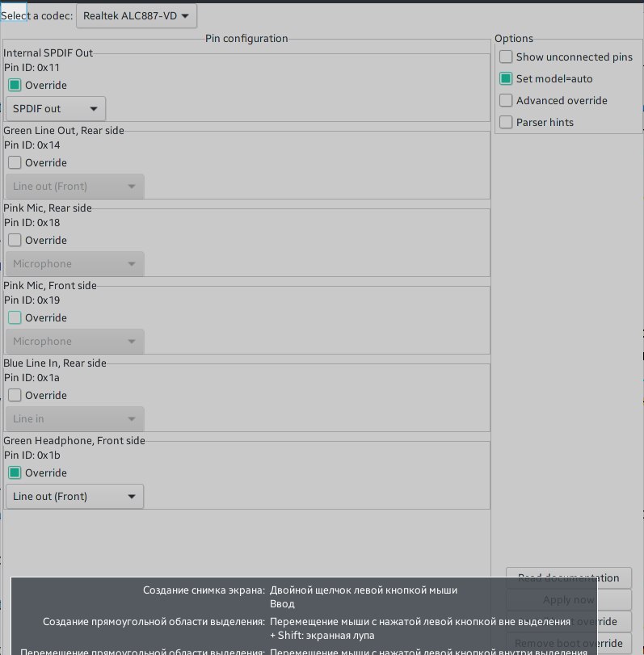This screenshot has height=655, width=644.
Task: Open Line out (Front) dropdown under Green Headphone
Action: [x=75, y=496]
